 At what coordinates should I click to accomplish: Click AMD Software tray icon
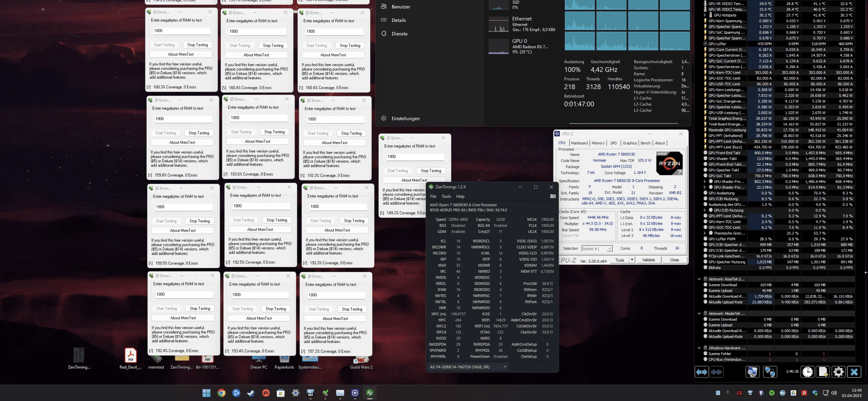(x=804, y=393)
